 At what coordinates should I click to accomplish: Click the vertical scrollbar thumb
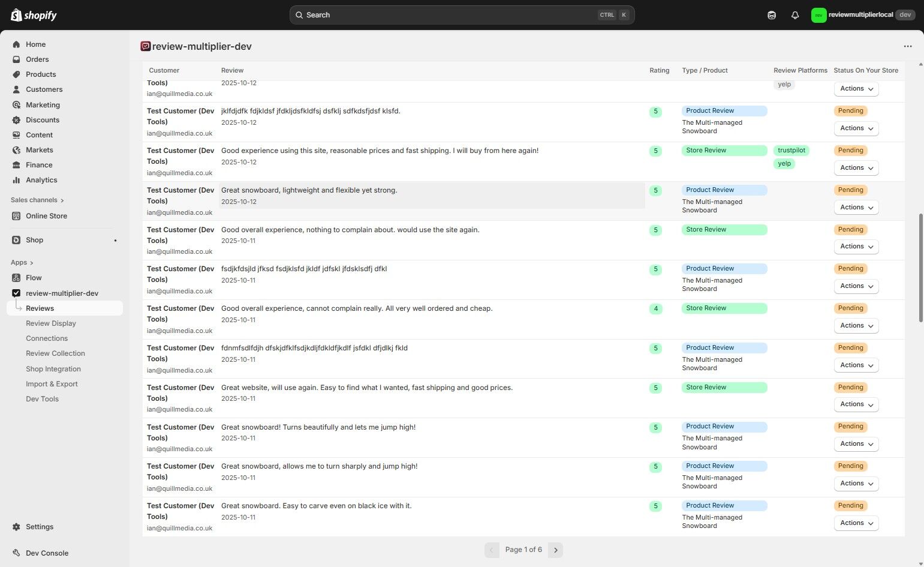click(x=921, y=268)
